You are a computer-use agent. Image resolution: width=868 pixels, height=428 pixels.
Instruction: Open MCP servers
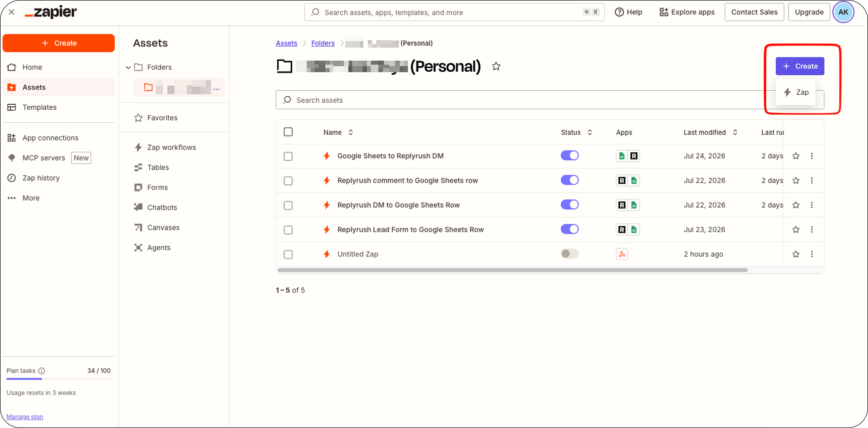[59, 158]
